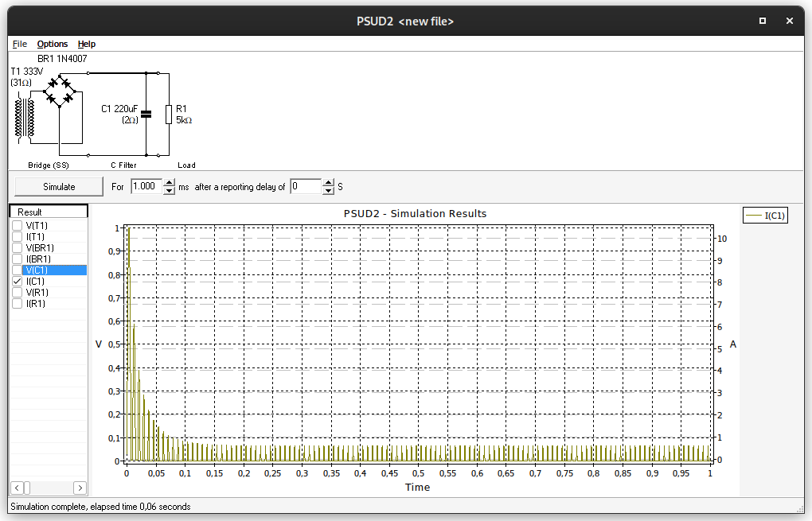Check the V(C1) result box
812x521 pixels.
tap(18, 270)
